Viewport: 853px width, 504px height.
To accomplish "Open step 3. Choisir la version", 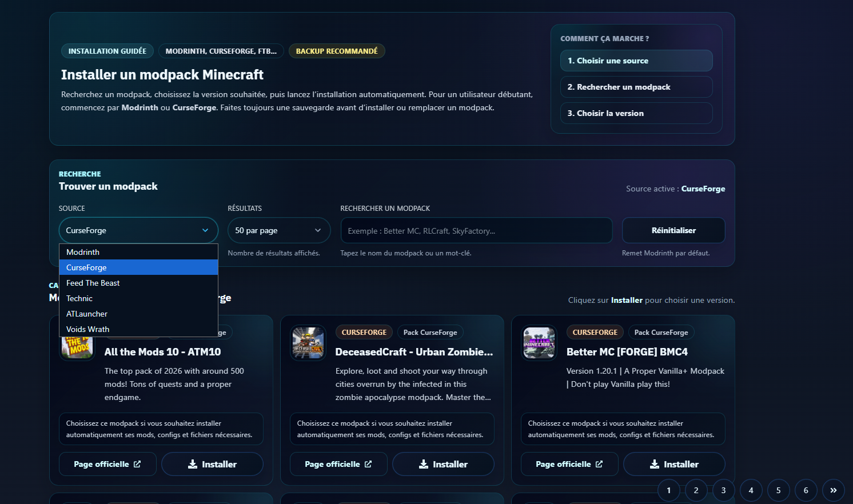I will [636, 113].
